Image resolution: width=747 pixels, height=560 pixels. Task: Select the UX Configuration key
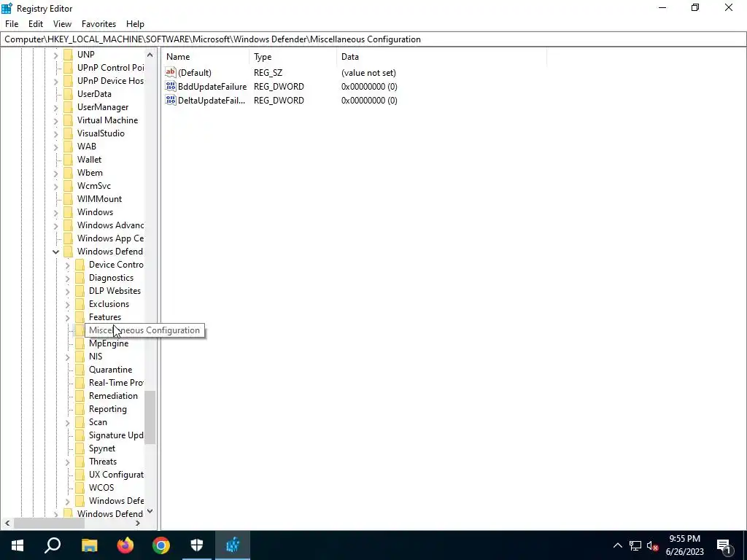point(116,475)
